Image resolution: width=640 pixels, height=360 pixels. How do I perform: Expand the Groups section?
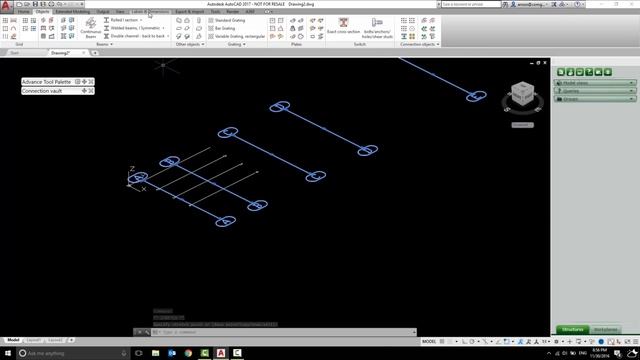coord(595,99)
